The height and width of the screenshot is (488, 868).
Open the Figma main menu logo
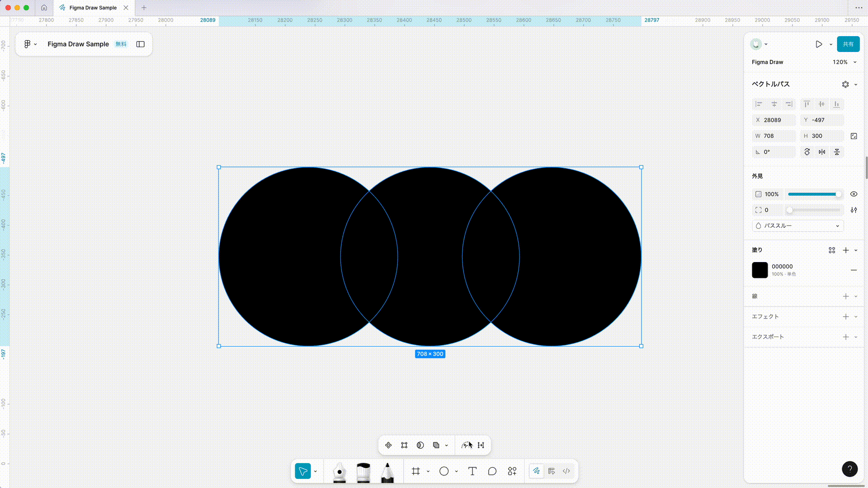pos(28,44)
